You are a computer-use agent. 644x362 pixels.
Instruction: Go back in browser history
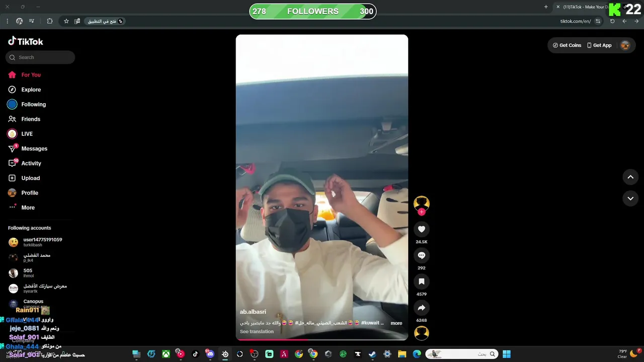pyautogui.click(x=624, y=21)
